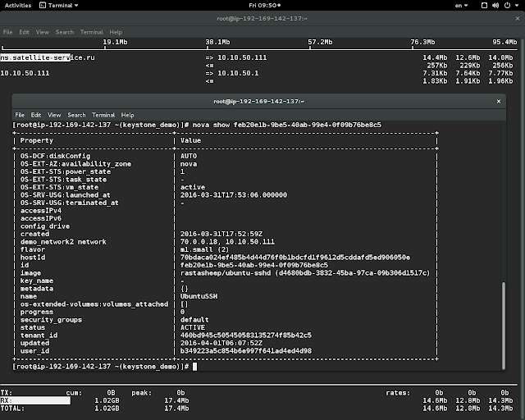The width and height of the screenshot is (525, 420).
Task: Click the image value rastasheep/ubuntu-sshd
Action: pyautogui.click(x=226, y=273)
